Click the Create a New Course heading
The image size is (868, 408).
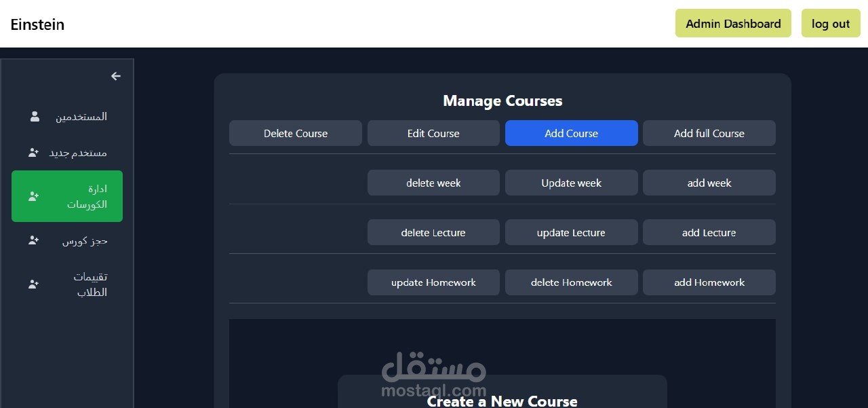[502, 401]
